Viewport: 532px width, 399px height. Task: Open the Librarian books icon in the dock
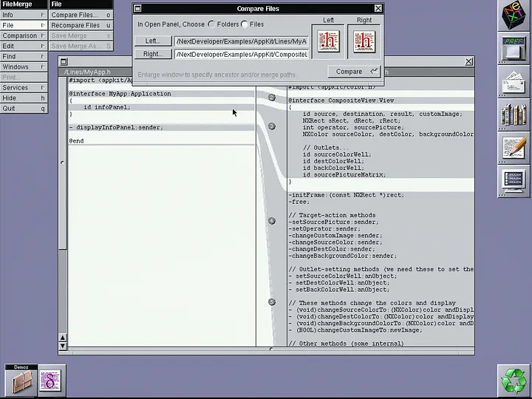(513, 115)
